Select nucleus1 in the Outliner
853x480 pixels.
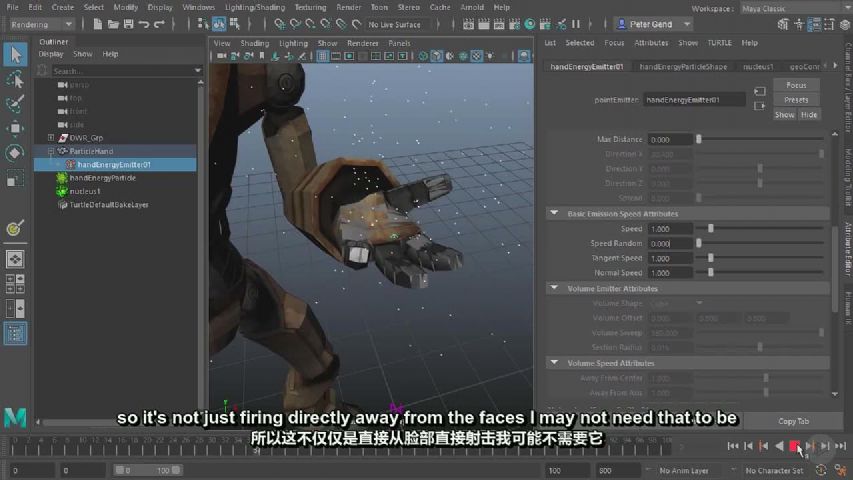click(x=85, y=191)
